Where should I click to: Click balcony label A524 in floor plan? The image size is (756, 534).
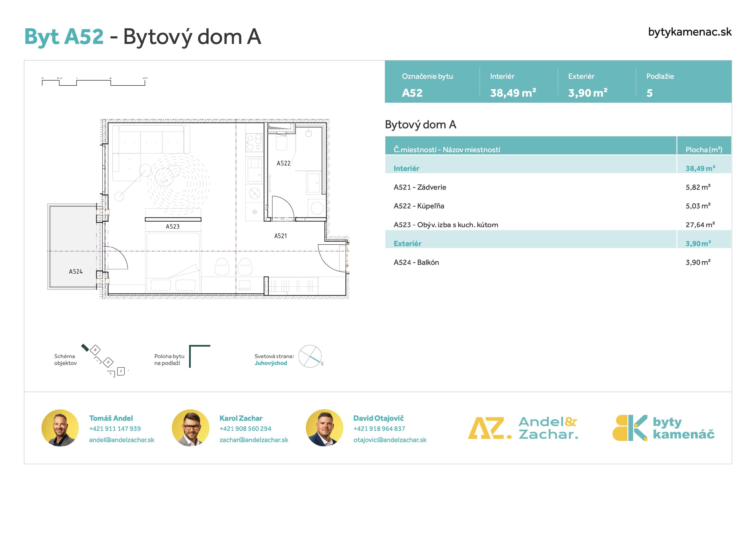click(76, 272)
